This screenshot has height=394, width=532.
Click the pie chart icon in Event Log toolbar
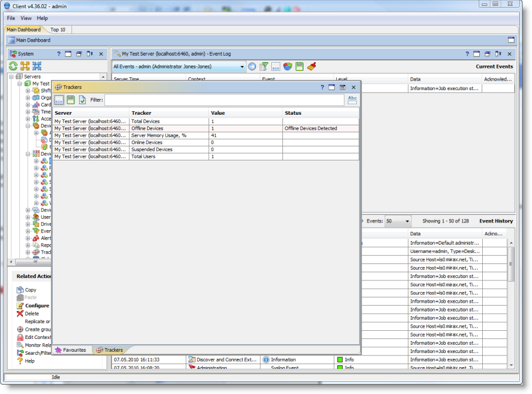click(x=288, y=67)
